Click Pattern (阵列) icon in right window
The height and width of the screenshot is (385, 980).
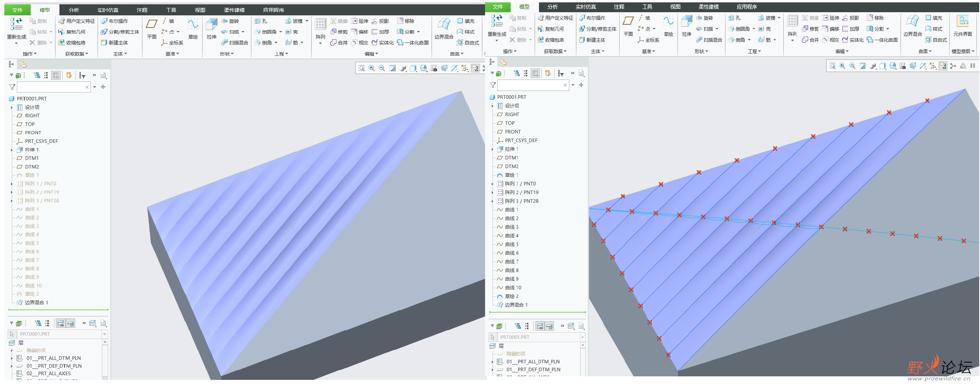[792, 22]
